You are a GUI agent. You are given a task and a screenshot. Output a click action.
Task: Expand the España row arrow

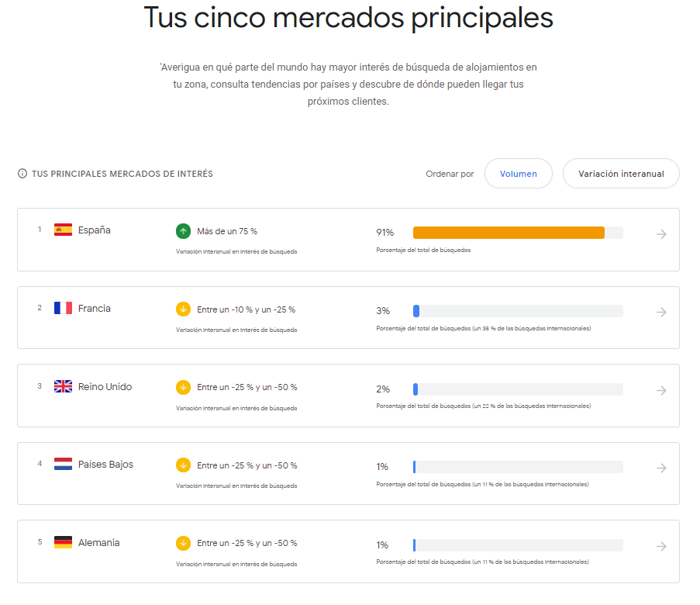661,234
